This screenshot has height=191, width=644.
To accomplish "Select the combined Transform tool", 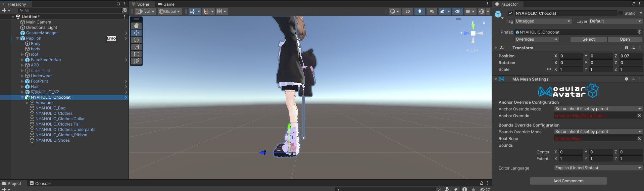I will click(x=136, y=61).
